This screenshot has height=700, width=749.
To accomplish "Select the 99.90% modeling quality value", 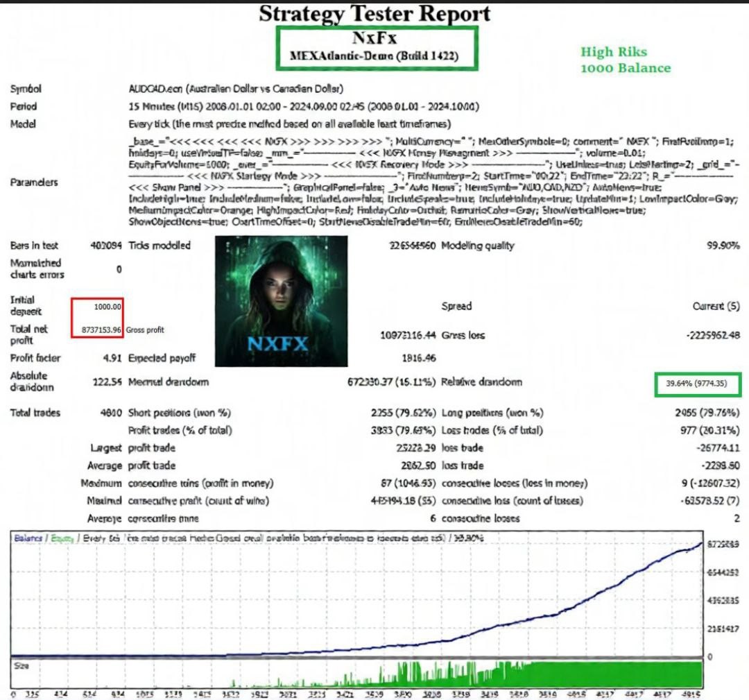I will pyautogui.click(x=723, y=246).
